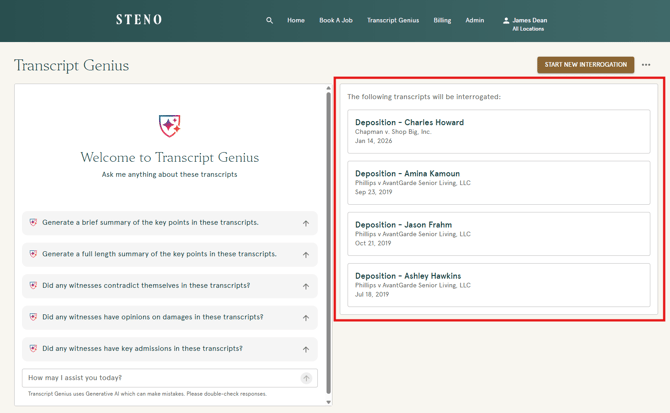
Task: Click the chat panel vertical scrollbar
Action: click(328, 240)
